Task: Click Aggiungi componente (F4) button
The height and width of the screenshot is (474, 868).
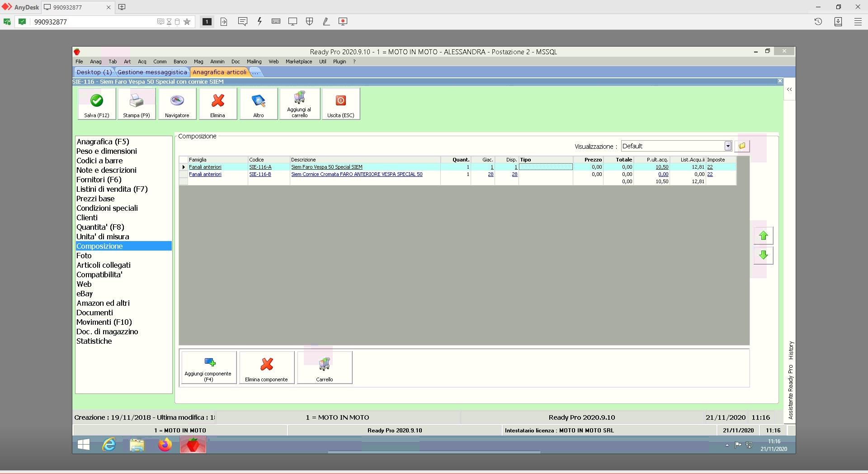Action: [x=208, y=368]
